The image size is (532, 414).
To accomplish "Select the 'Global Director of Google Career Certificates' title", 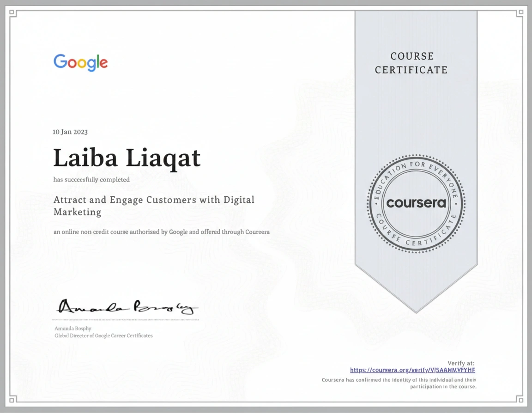I will pos(103,335).
